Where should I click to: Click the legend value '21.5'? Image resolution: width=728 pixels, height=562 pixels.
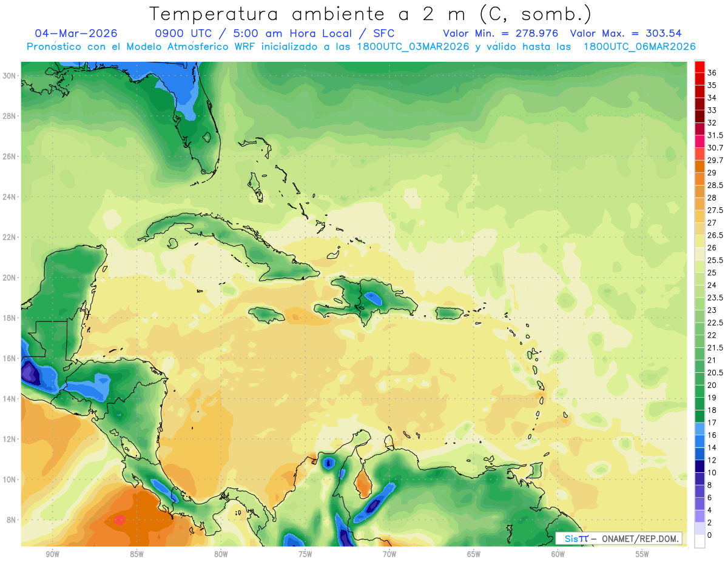[x=715, y=347]
